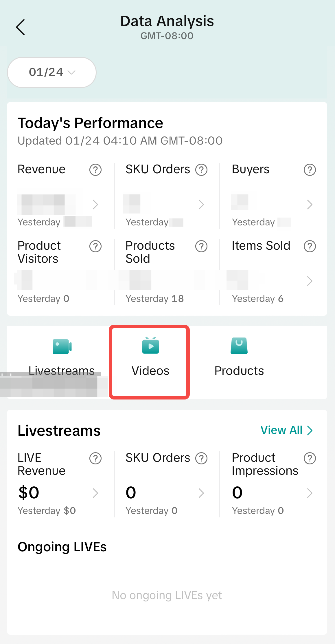335x644 pixels.
Task: Go back using the top-left arrow
Action: point(21,28)
